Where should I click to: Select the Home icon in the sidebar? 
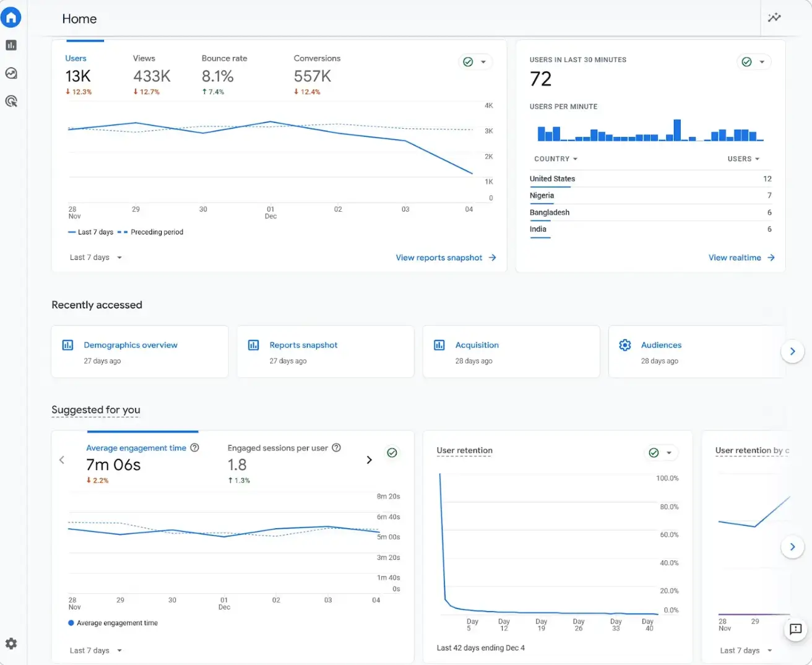tap(11, 17)
